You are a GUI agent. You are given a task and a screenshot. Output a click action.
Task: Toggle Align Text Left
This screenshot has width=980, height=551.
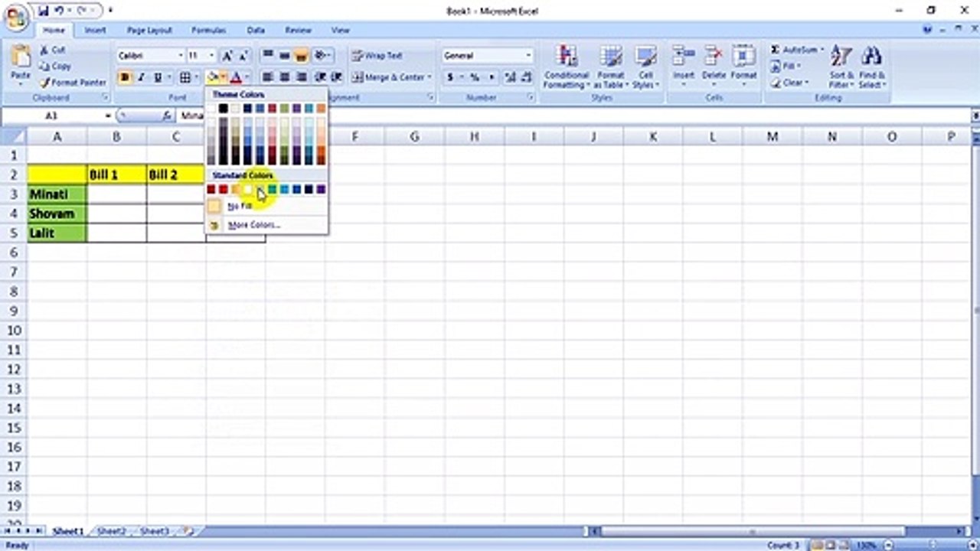[267, 77]
